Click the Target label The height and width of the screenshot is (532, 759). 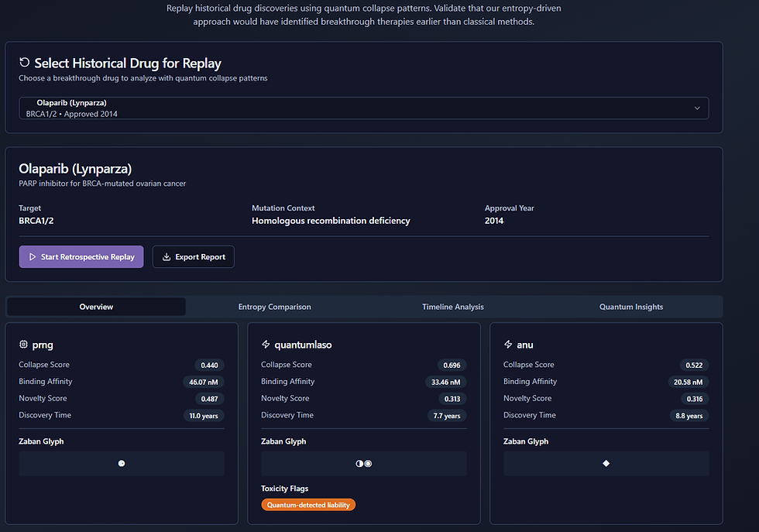tap(29, 208)
